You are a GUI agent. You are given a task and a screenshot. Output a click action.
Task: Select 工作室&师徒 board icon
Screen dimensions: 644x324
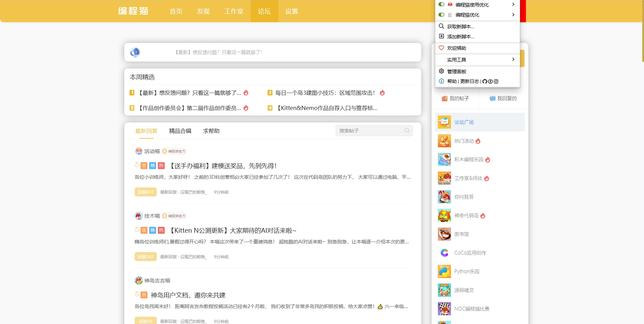pyautogui.click(x=444, y=178)
